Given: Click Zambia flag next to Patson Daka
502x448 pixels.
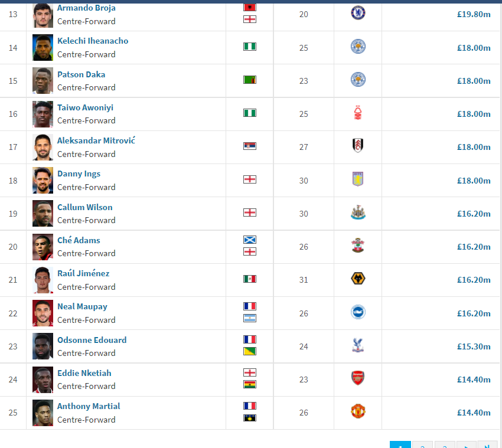Looking at the screenshot, I should coord(250,80).
